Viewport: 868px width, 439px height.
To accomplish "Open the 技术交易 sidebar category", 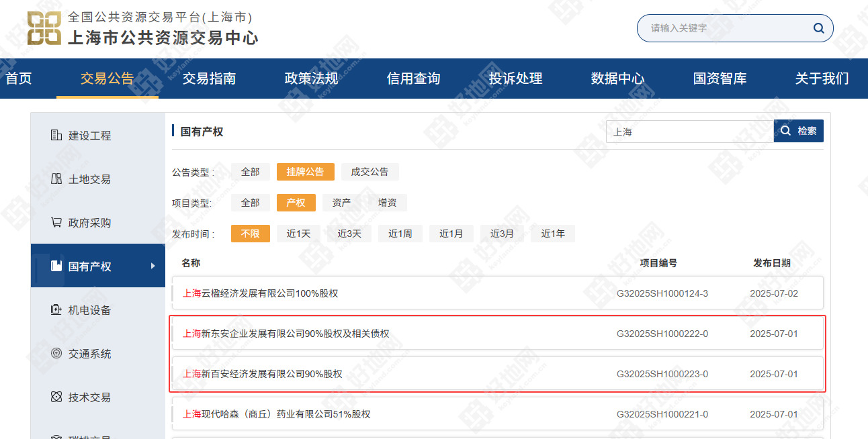I will pyautogui.click(x=98, y=397).
